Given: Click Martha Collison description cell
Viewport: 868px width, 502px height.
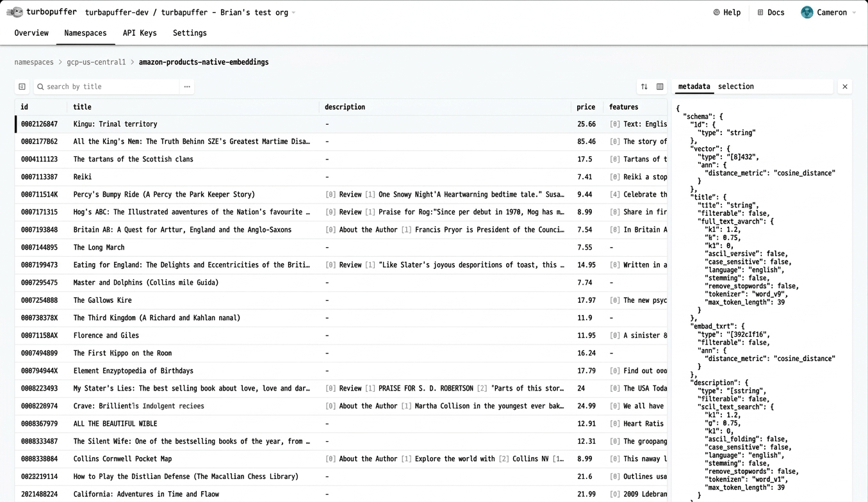Looking at the screenshot, I should [445, 406].
